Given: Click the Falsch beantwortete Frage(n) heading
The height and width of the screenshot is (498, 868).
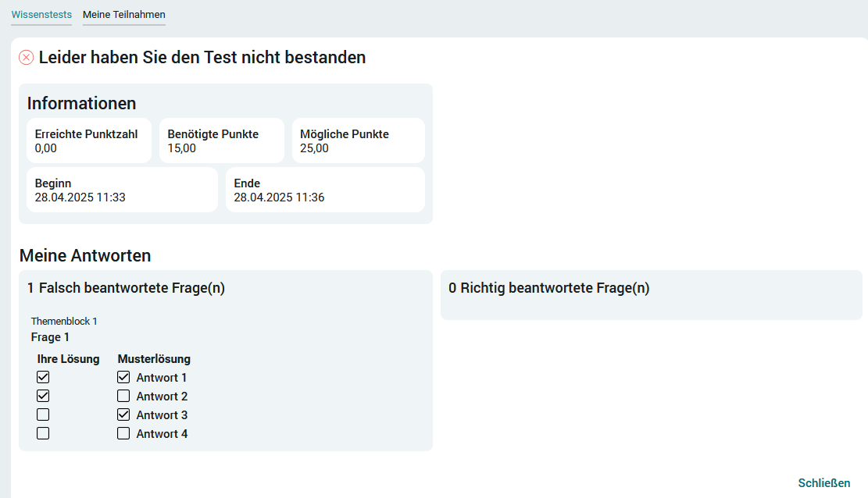Looking at the screenshot, I should click(x=127, y=288).
